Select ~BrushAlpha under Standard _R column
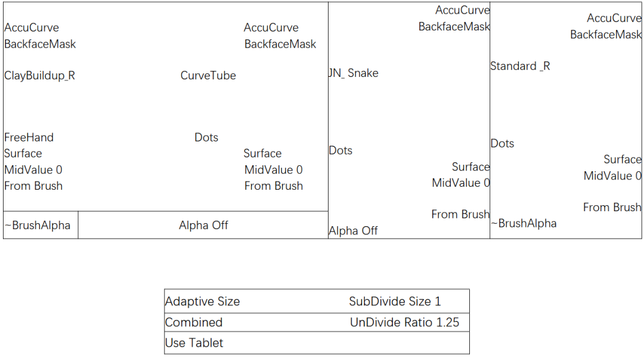 click(524, 224)
